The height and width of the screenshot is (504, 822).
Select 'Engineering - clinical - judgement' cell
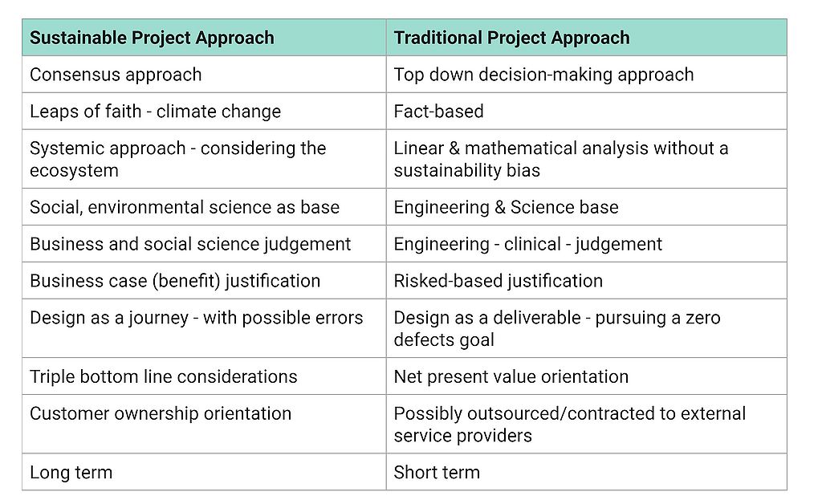(x=527, y=244)
